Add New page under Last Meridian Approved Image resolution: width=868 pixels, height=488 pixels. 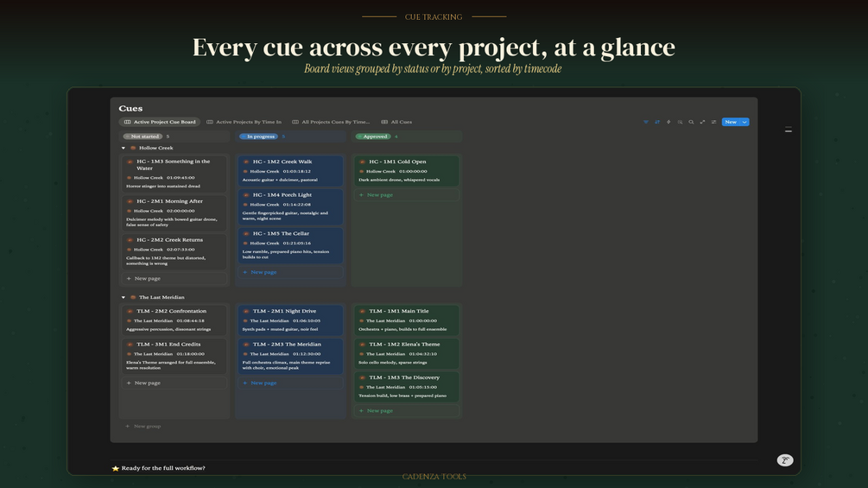coord(406,410)
